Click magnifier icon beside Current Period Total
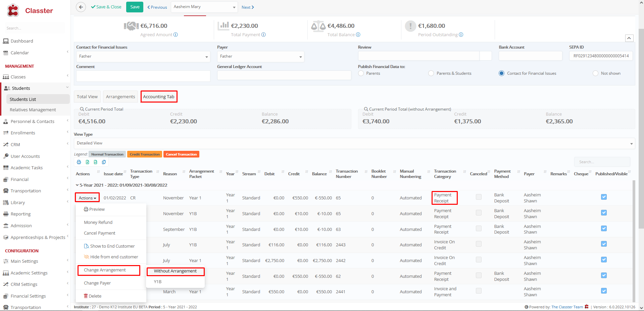Image resolution: width=644 pixels, height=311 pixels. pos(82,109)
